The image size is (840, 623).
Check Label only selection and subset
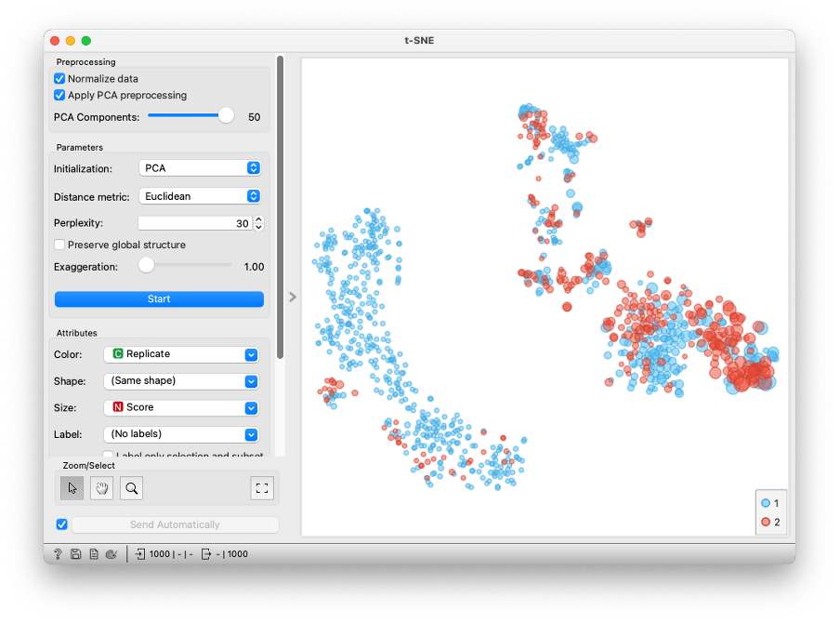108,455
